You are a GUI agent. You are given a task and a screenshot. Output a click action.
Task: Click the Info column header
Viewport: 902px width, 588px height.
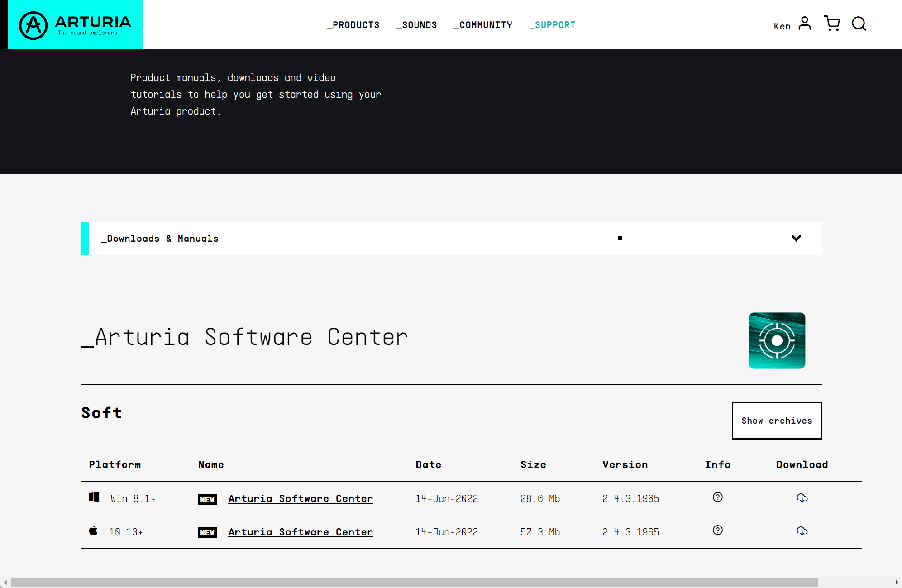(717, 464)
